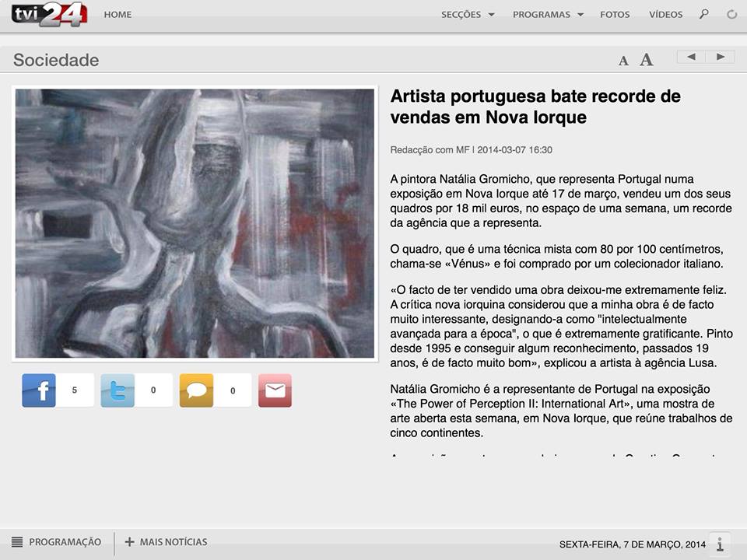Go to previous article arrow
Image resolution: width=747 pixels, height=560 pixels.
coord(691,57)
